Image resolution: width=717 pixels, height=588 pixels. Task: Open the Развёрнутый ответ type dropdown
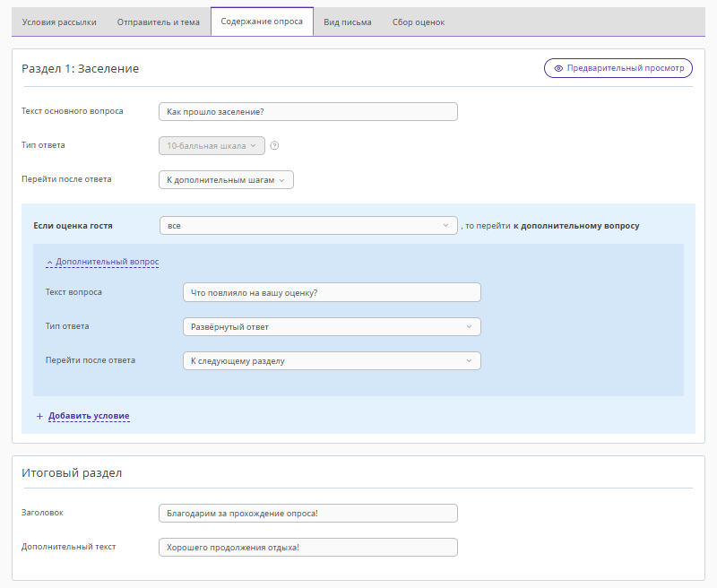click(331, 327)
